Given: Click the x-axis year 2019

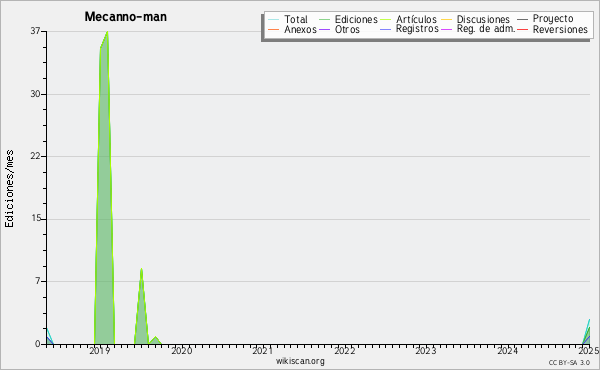Looking at the screenshot, I should click(x=99, y=351).
